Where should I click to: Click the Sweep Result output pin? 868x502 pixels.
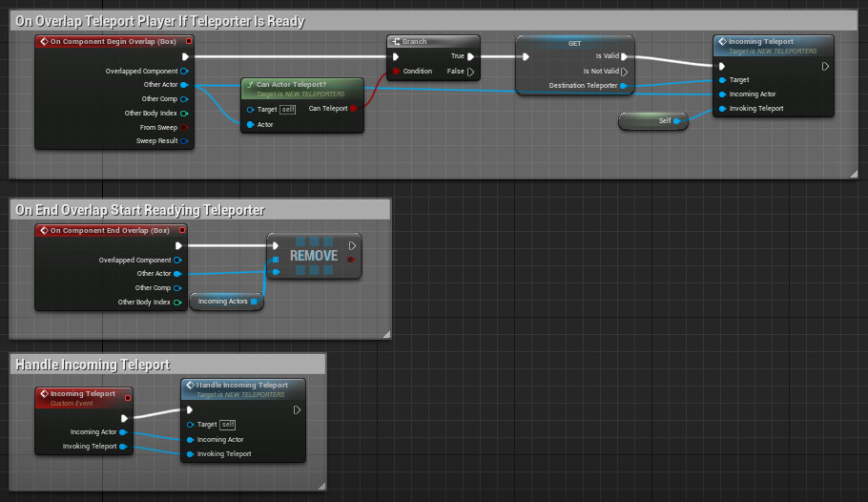[184, 141]
